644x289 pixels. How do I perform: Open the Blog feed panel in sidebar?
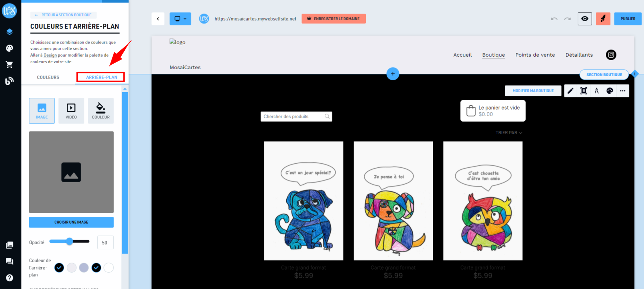[9, 81]
